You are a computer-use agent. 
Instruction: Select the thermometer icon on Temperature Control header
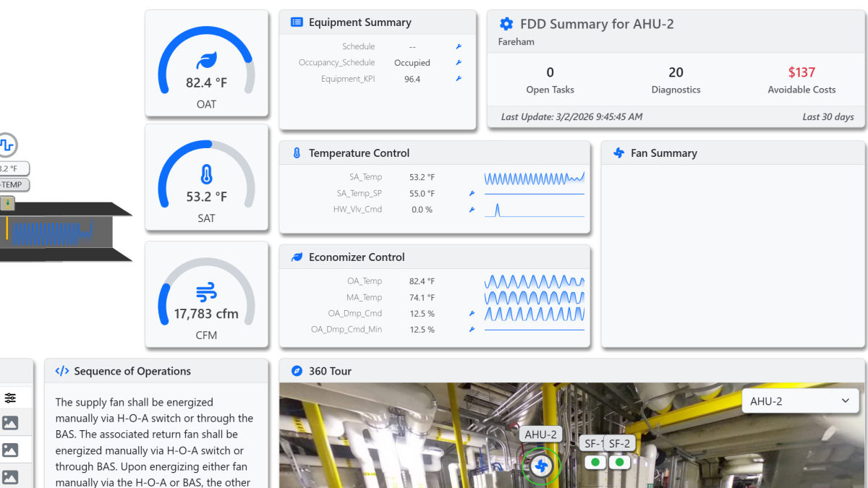[297, 153]
